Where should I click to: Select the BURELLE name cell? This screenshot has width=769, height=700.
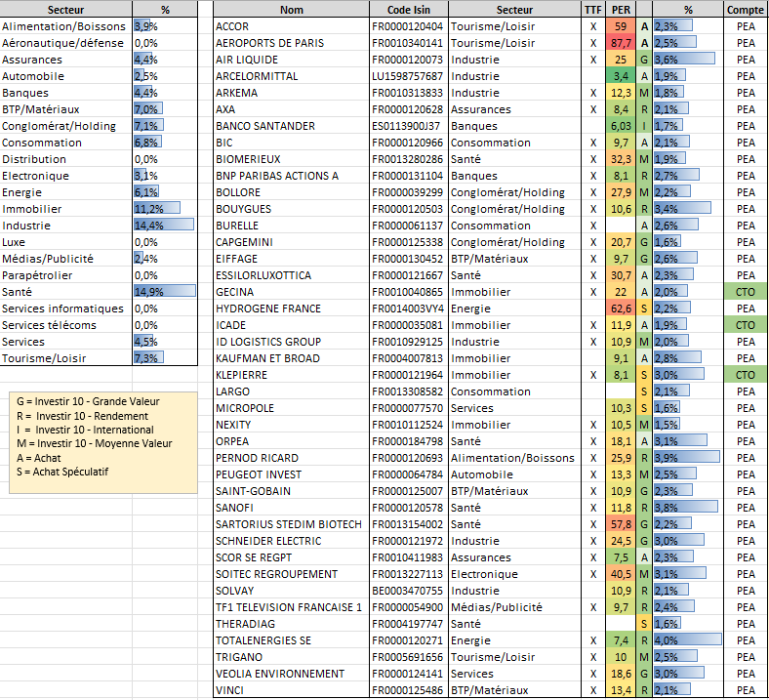tap(292, 226)
